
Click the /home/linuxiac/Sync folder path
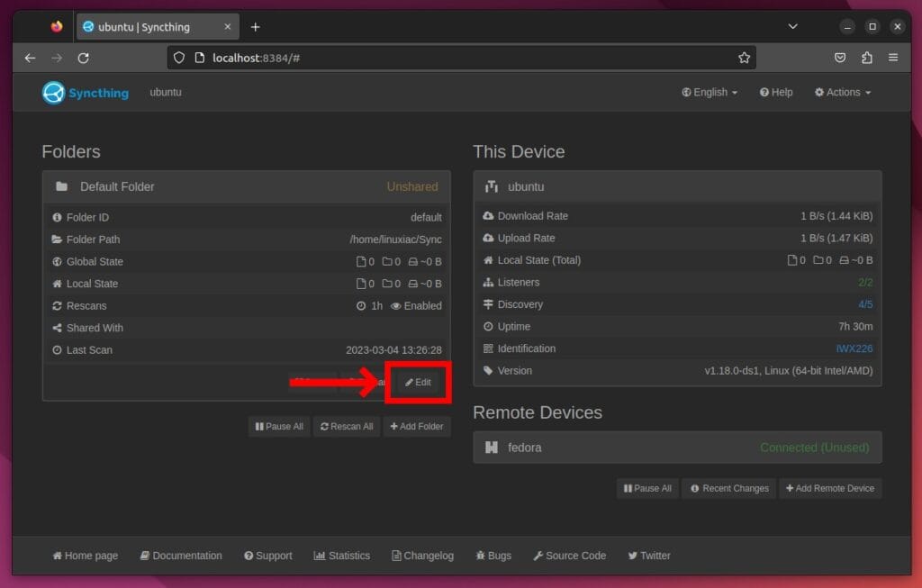coord(396,240)
